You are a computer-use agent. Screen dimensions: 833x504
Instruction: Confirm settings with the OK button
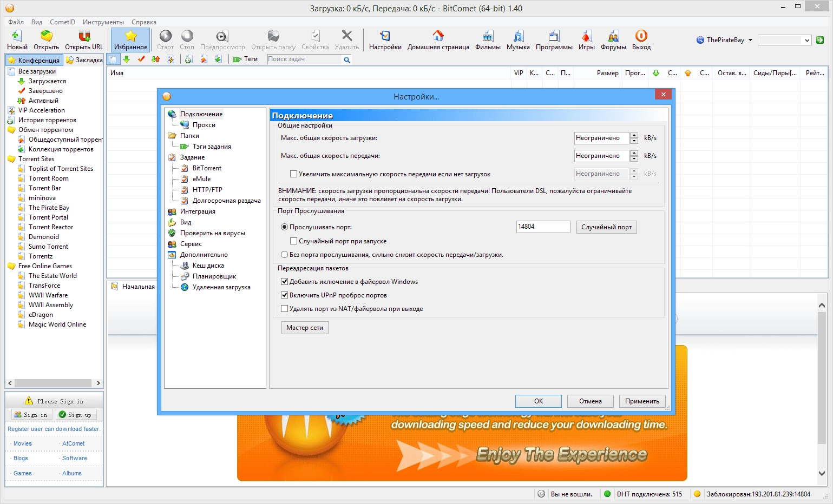pos(539,401)
